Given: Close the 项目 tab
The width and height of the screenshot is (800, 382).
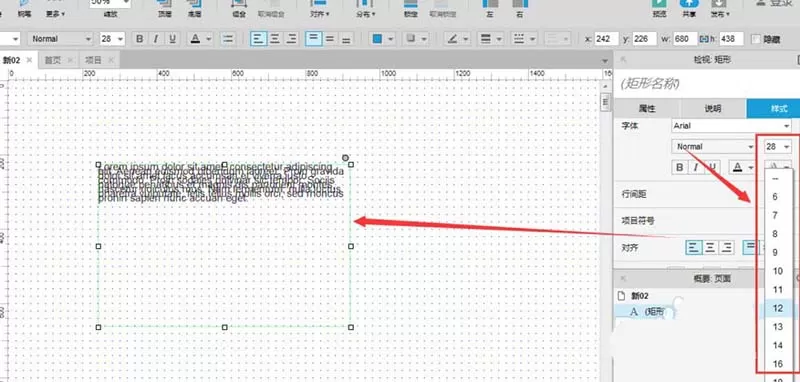Looking at the screenshot, I should coord(111,60).
